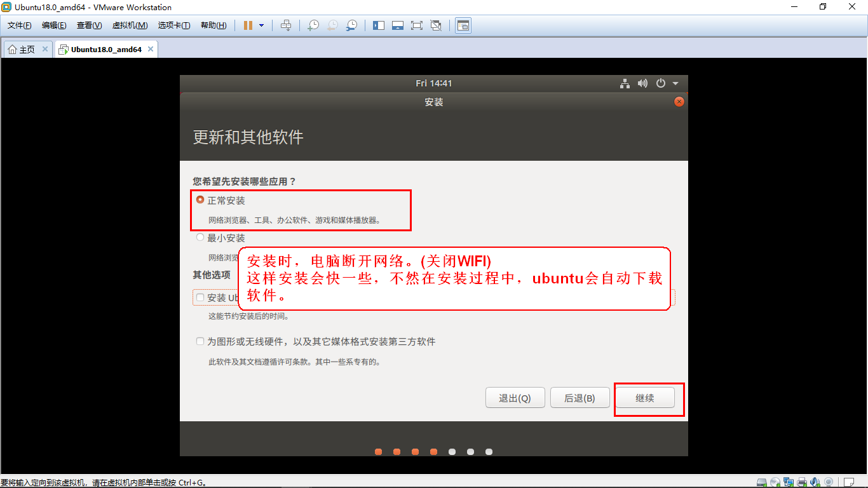Toggle the thumbnail bar view icon
Viewport: 868px width, 488px height.
click(x=398, y=25)
